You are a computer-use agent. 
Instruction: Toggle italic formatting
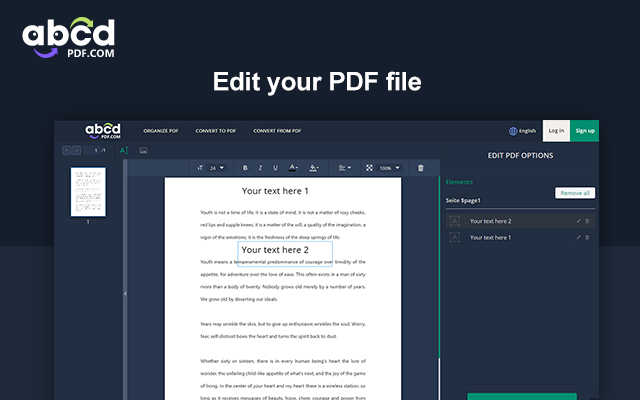[260, 168]
